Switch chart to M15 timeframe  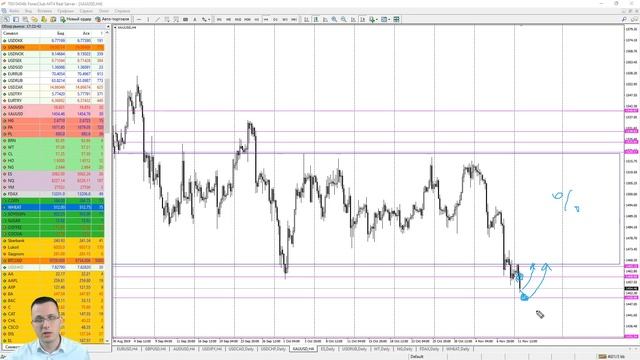(x=238, y=19)
